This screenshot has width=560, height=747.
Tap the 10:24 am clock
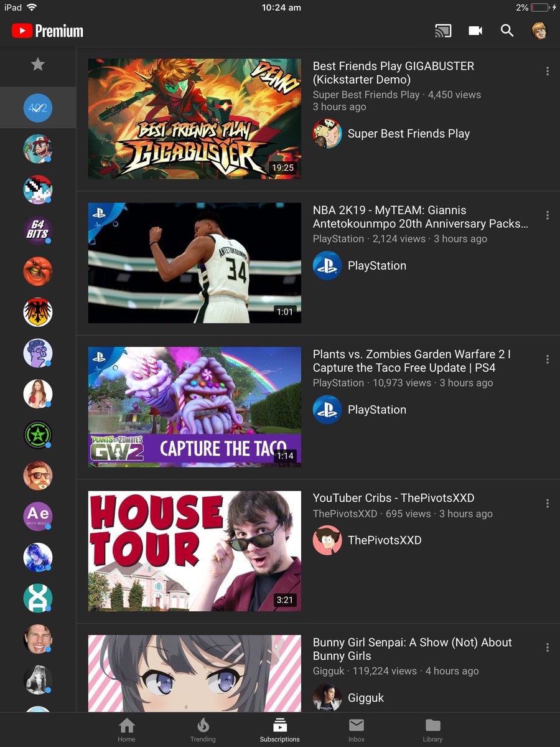pos(281,7)
